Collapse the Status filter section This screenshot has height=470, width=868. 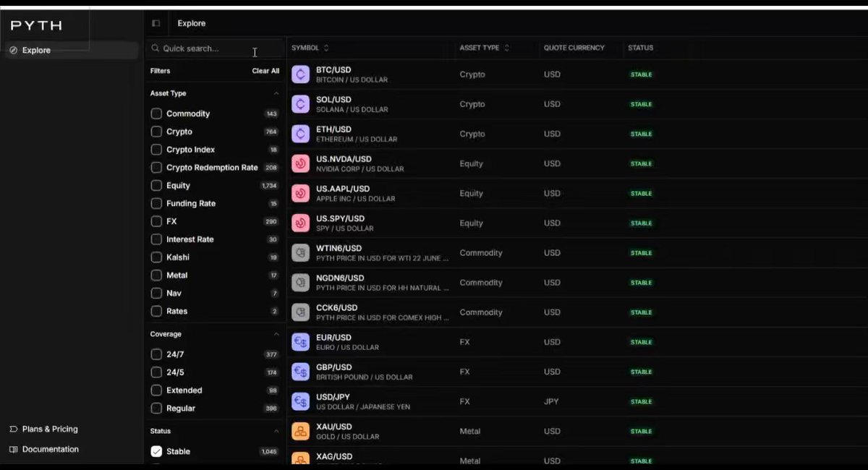click(x=276, y=431)
